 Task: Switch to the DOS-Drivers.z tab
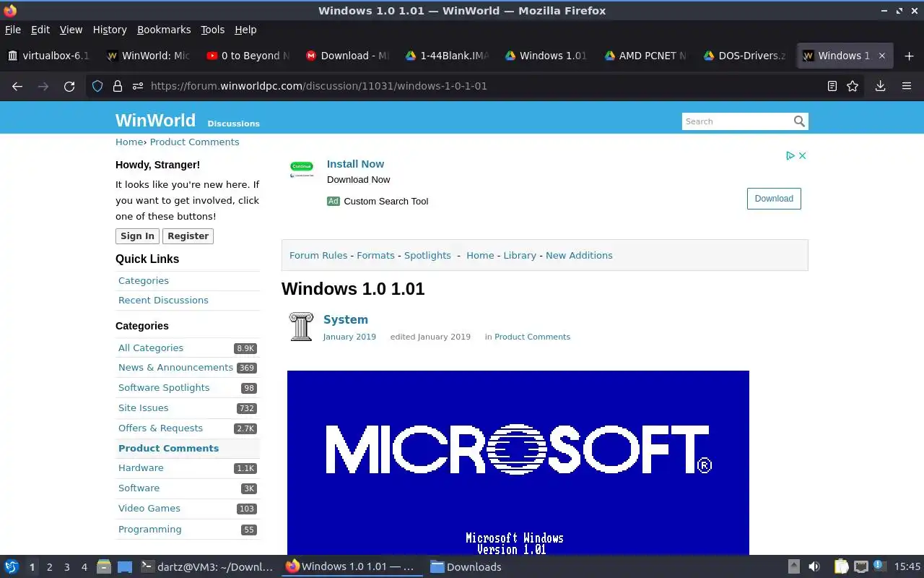746,56
